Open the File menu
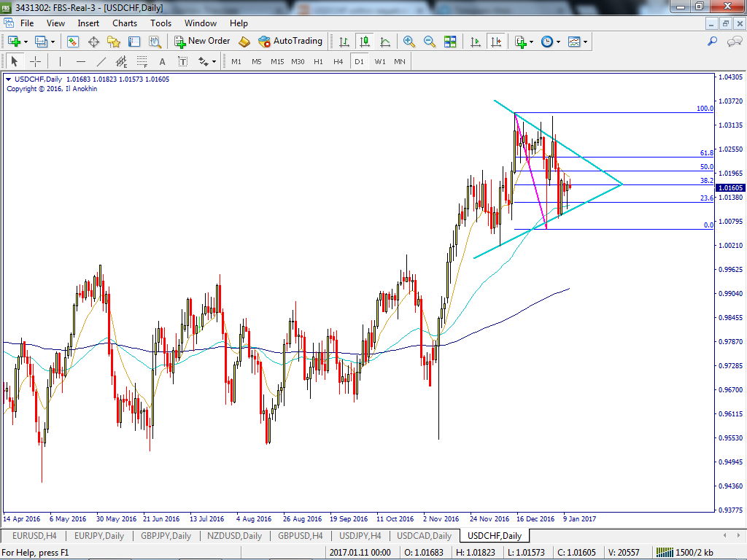This screenshot has height=560, width=747. [x=27, y=23]
